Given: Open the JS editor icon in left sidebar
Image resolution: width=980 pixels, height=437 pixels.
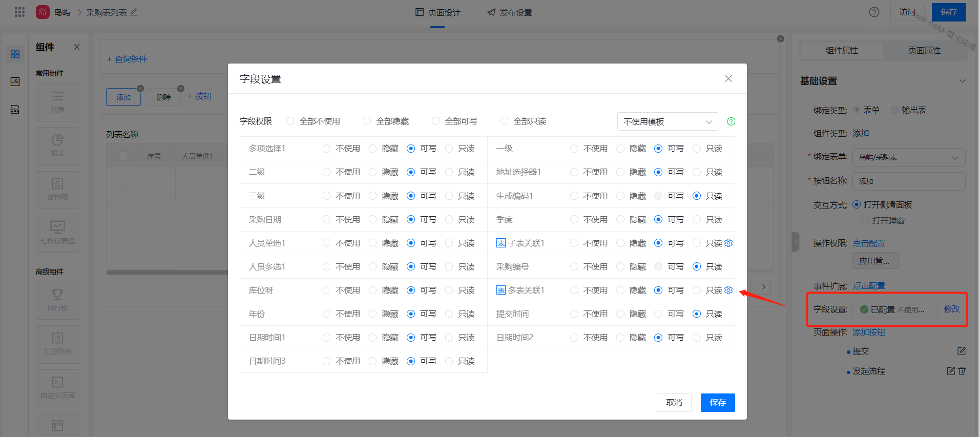Looking at the screenshot, I should [x=15, y=81].
